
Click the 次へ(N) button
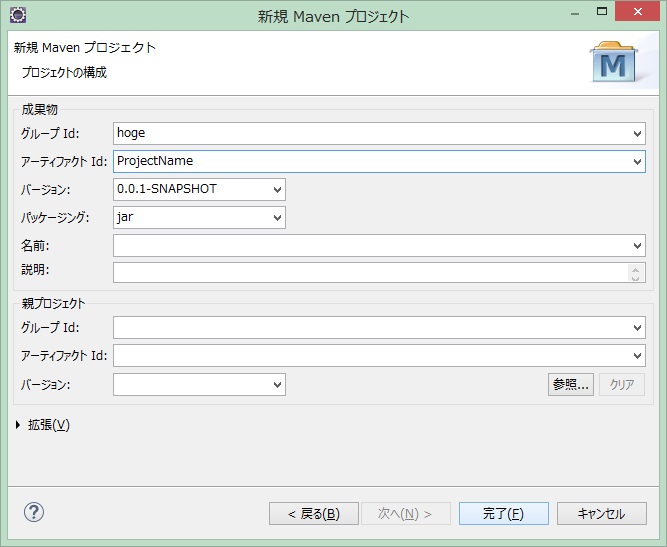pyautogui.click(x=406, y=514)
